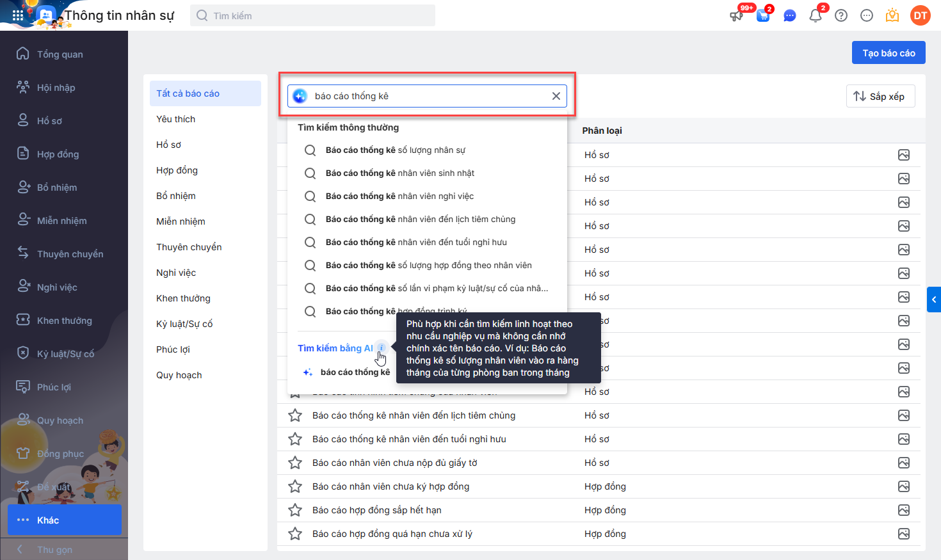941x560 pixels.
Task: Open the app launcher grid icon
Action: pyautogui.click(x=18, y=15)
